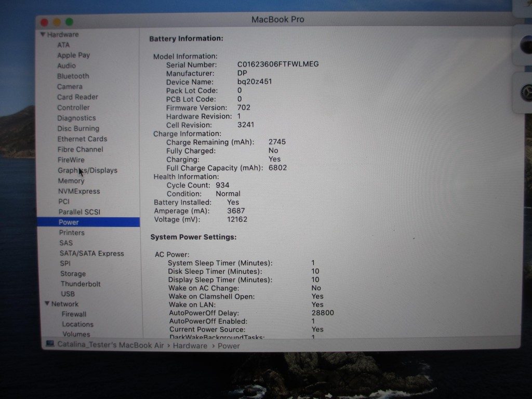Collapse the Network section triangle

click(x=47, y=303)
